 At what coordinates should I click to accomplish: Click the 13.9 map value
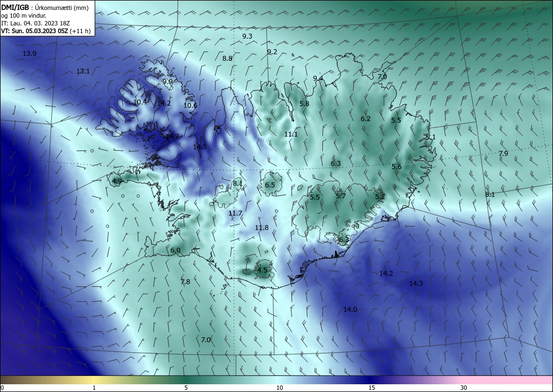(29, 54)
